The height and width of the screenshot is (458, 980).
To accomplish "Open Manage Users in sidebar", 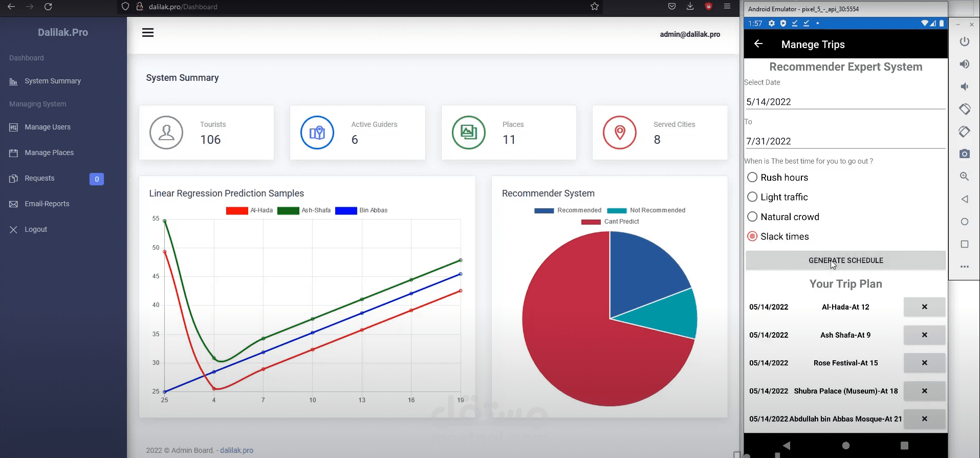I will click(x=48, y=127).
